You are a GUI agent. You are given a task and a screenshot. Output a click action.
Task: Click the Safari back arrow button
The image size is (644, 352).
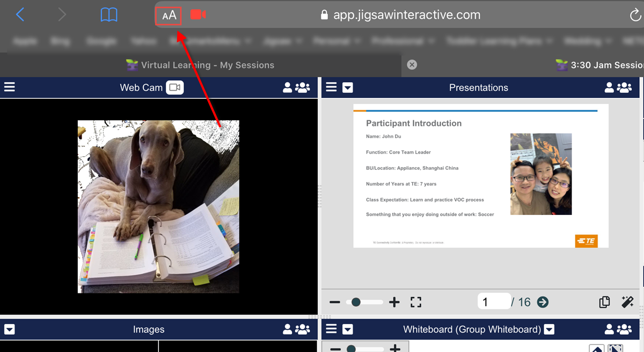tap(20, 15)
